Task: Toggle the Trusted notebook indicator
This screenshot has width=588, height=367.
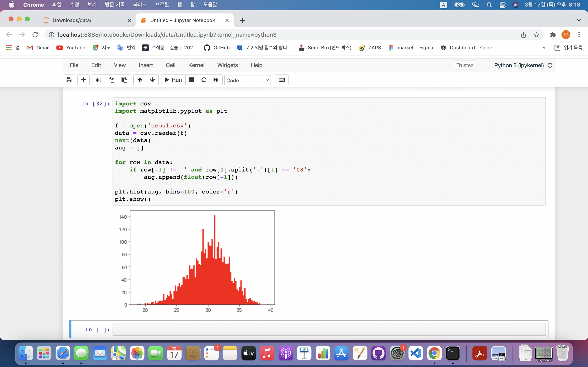Action: [465, 65]
